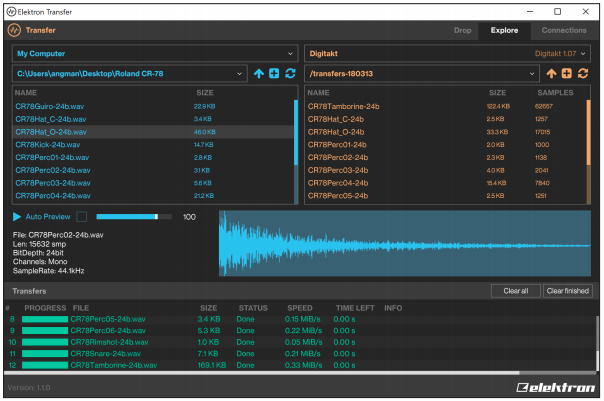The image size is (604, 401).
Task: Select CR78Hat_O-24b on Digitakt
Action: point(446,132)
